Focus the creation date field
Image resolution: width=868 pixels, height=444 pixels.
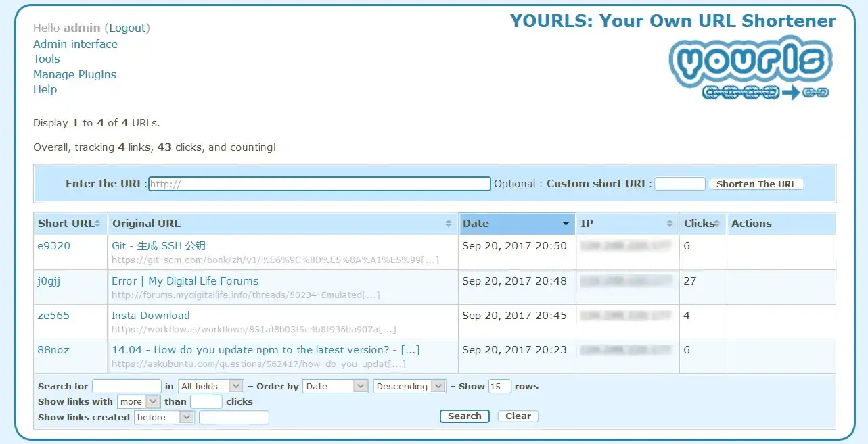coord(234,418)
